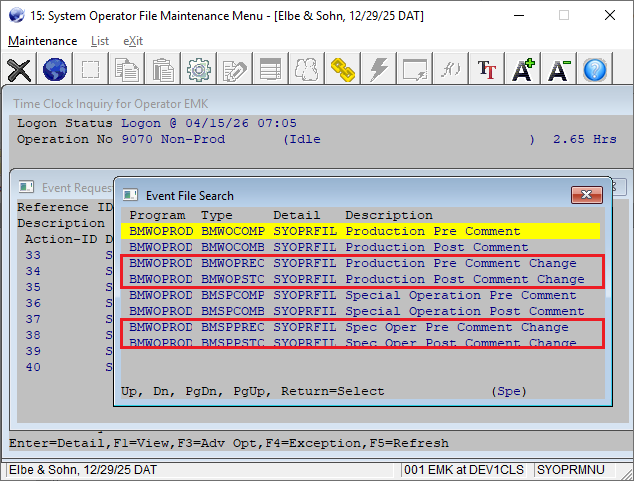Click the blue help question mark icon
The width and height of the screenshot is (634, 481).
coord(596,69)
